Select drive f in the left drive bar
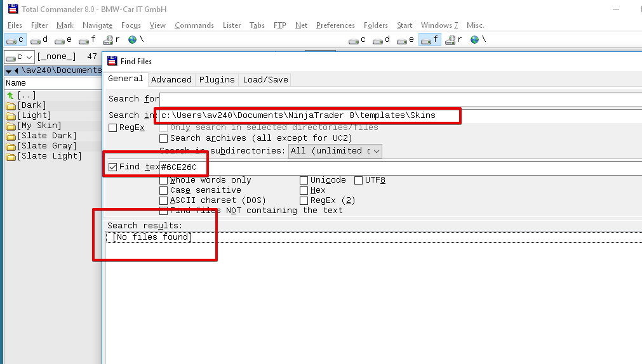This screenshot has width=642, height=364. tap(87, 40)
